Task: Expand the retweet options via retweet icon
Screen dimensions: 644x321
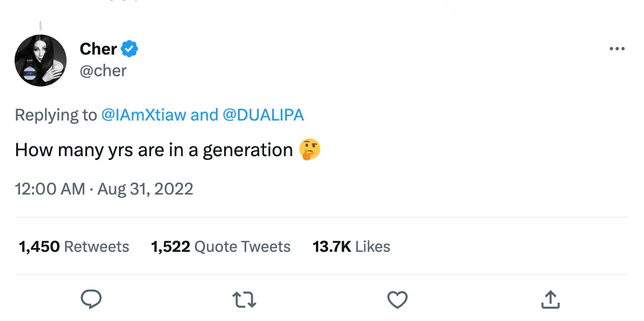Action: pyautogui.click(x=244, y=299)
